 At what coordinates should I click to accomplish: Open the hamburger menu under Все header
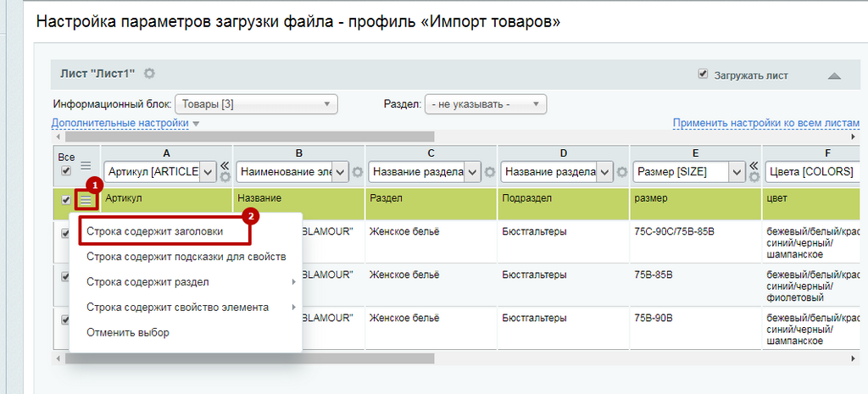coord(86,165)
